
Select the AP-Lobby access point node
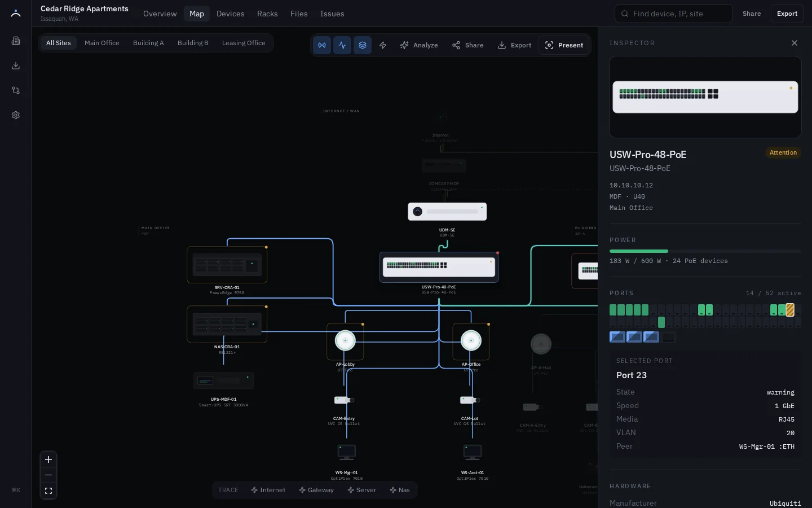[345, 341]
